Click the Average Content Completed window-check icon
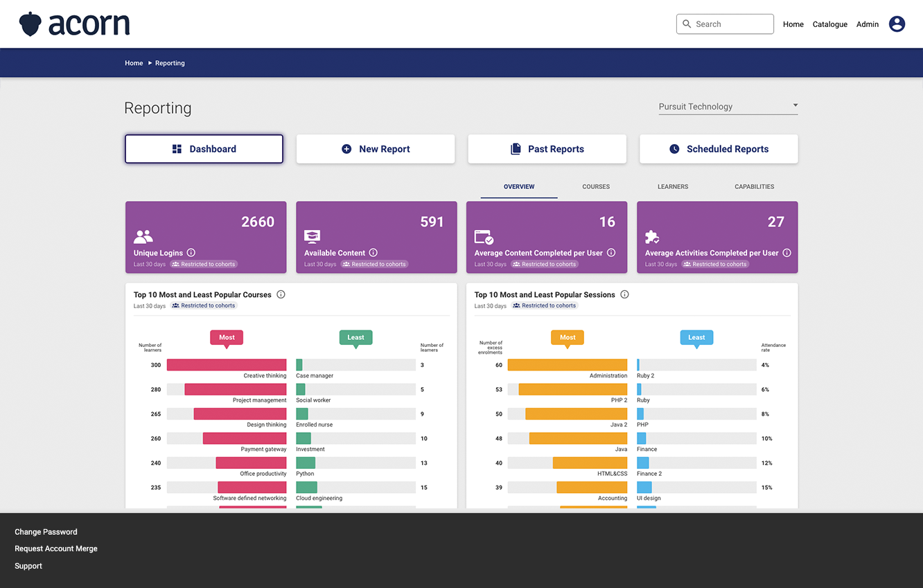Image resolution: width=923 pixels, height=588 pixels. coord(484,237)
